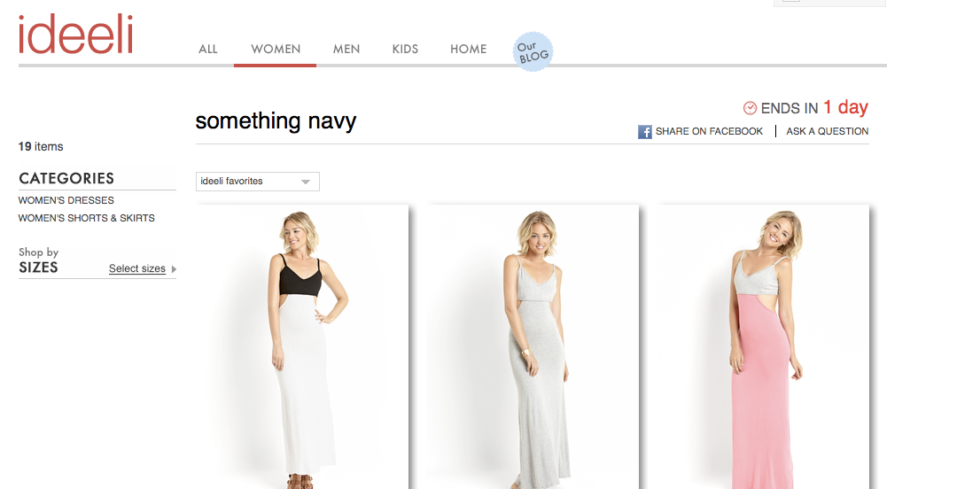980x489 pixels.
Task: Open the HOME tab
Action: pyautogui.click(x=468, y=49)
